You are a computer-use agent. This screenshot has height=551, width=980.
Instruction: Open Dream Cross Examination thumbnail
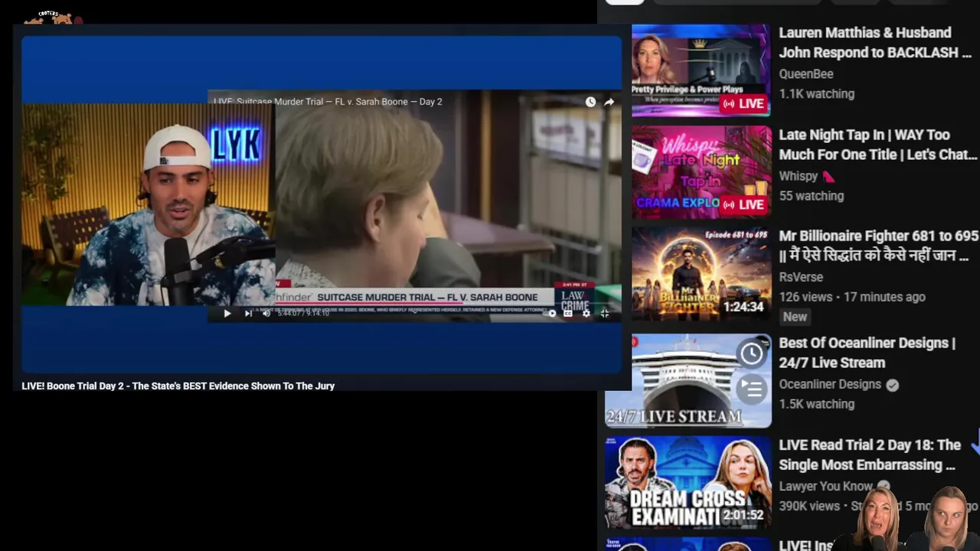click(x=688, y=483)
